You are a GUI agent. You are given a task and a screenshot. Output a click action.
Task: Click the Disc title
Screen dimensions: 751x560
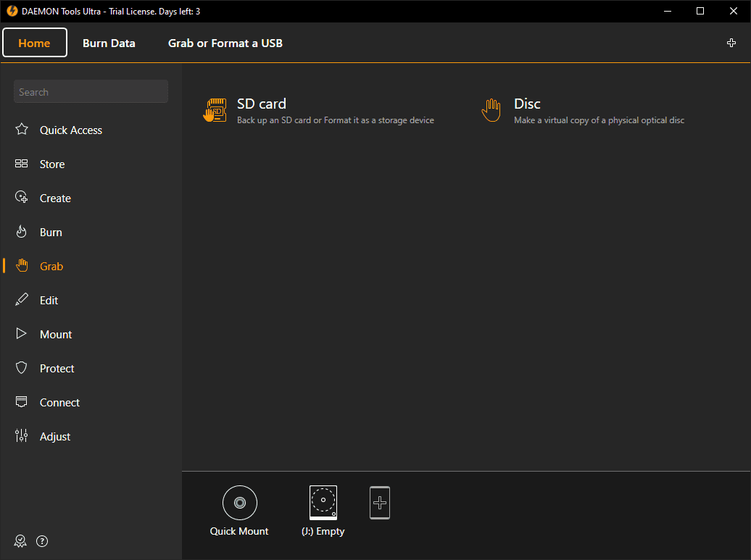tap(527, 104)
